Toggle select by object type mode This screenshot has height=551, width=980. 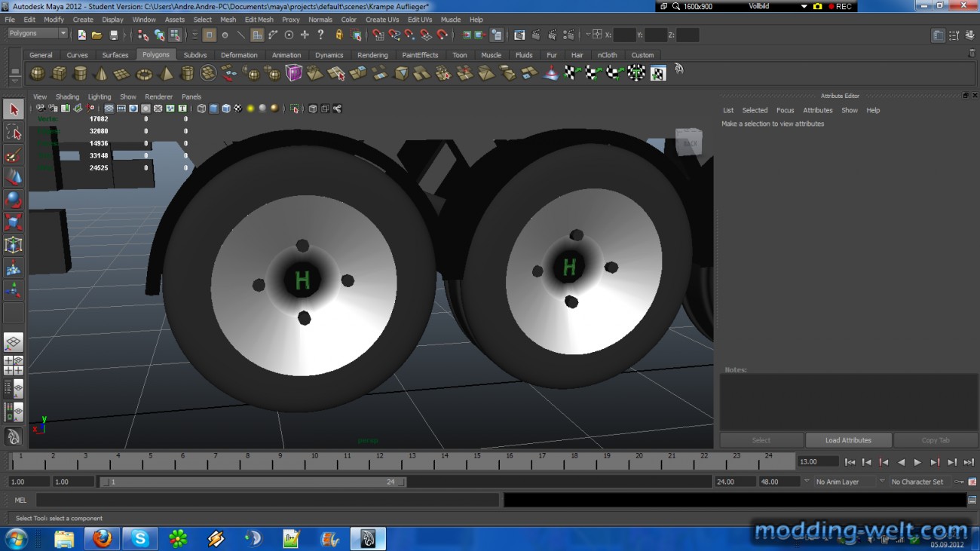160,35
